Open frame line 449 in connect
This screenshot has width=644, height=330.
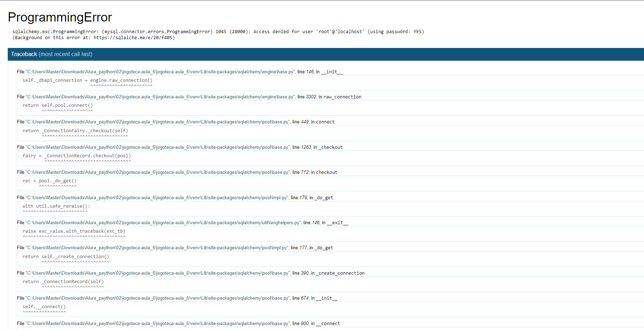(176, 122)
